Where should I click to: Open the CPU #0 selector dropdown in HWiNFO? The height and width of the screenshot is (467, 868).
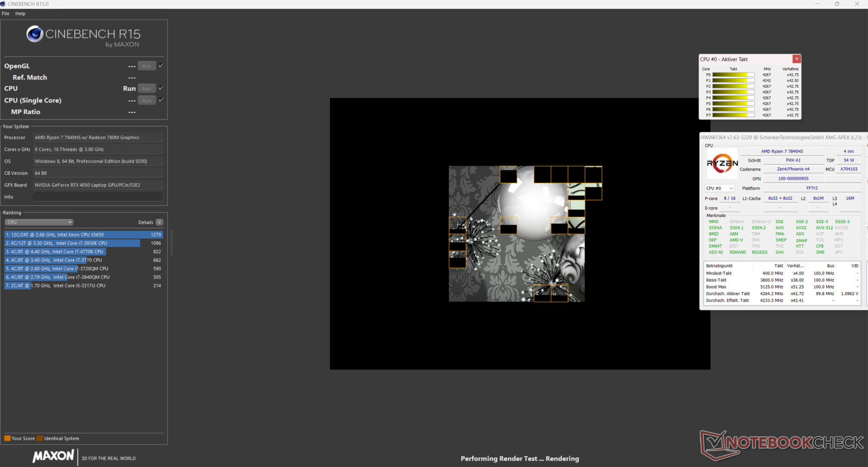point(720,188)
